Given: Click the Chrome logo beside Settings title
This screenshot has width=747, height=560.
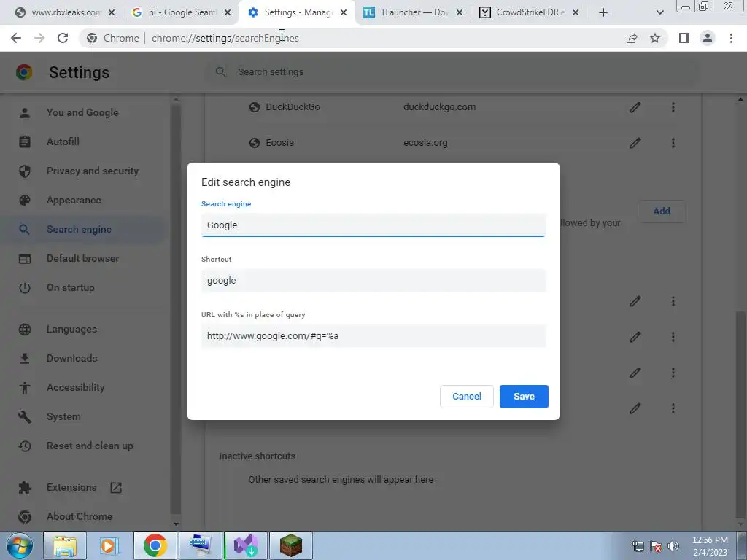Looking at the screenshot, I should pos(24,72).
